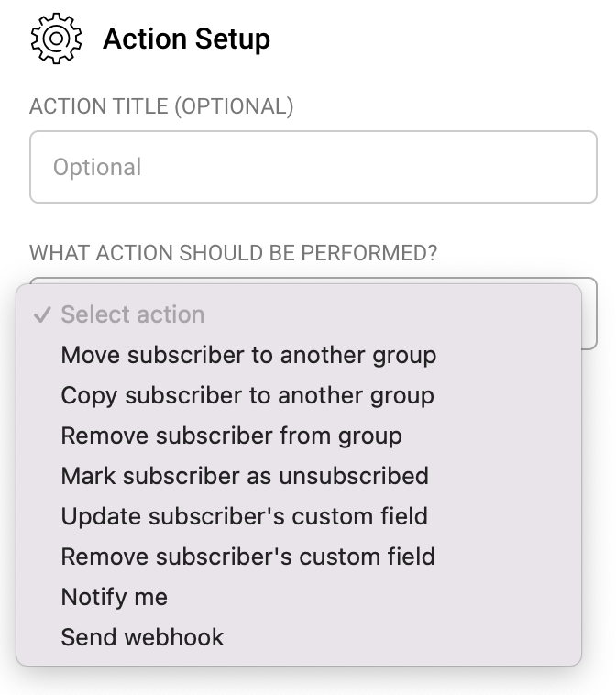Pick 'Update subscriber's custom field'
Viewport: 616px width, 695px height.
244,516
